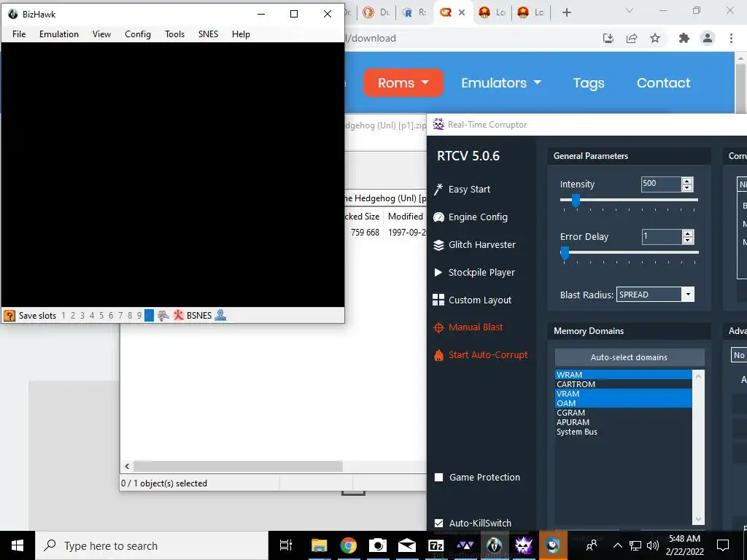Switch to the DuckDuckGo Chrome tab
The width and height of the screenshot is (747, 560).
[x=377, y=12]
